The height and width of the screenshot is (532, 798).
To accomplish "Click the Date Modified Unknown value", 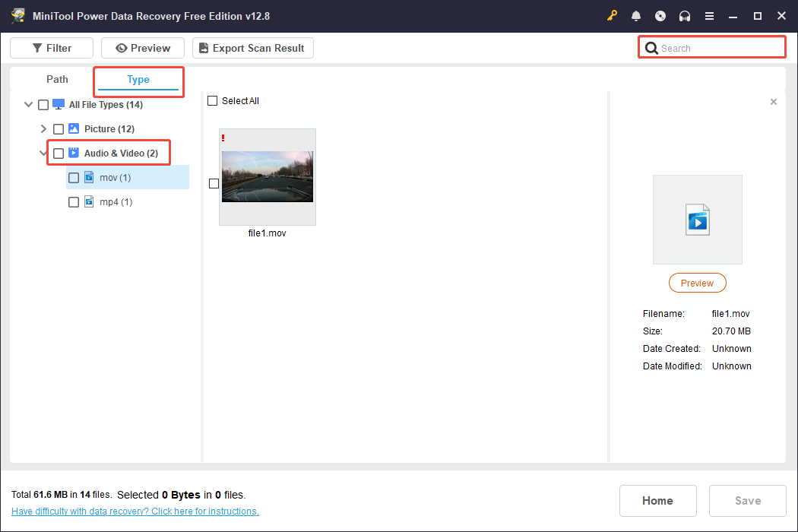I will pos(731,366).
